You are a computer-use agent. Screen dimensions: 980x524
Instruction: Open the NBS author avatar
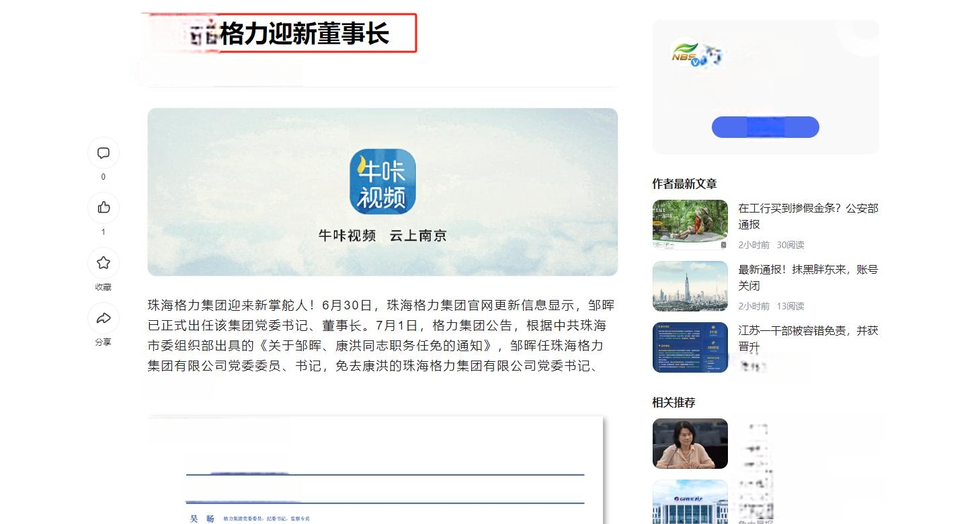point(686,54)
